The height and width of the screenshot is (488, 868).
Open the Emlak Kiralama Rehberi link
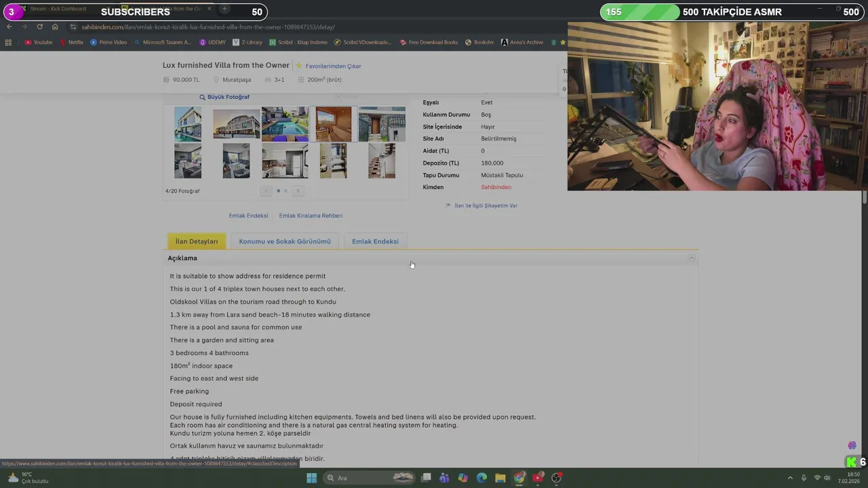tap(311, 216)
